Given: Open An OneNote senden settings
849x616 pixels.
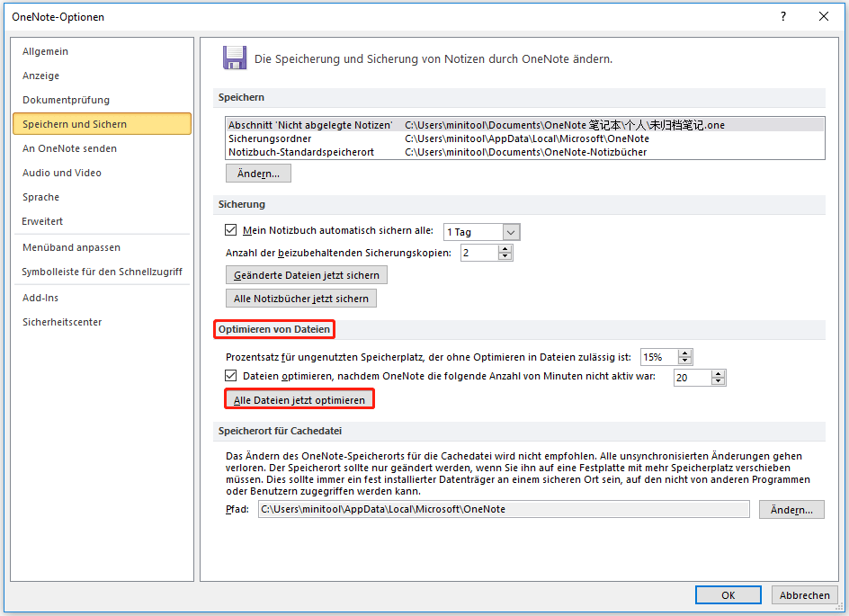Looking at the screenshot, I should coord(70,148).
